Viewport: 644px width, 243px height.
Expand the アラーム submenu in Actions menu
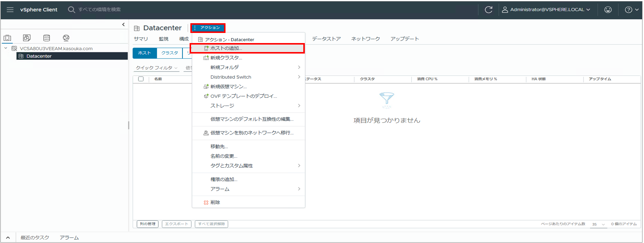coord(299,189)
